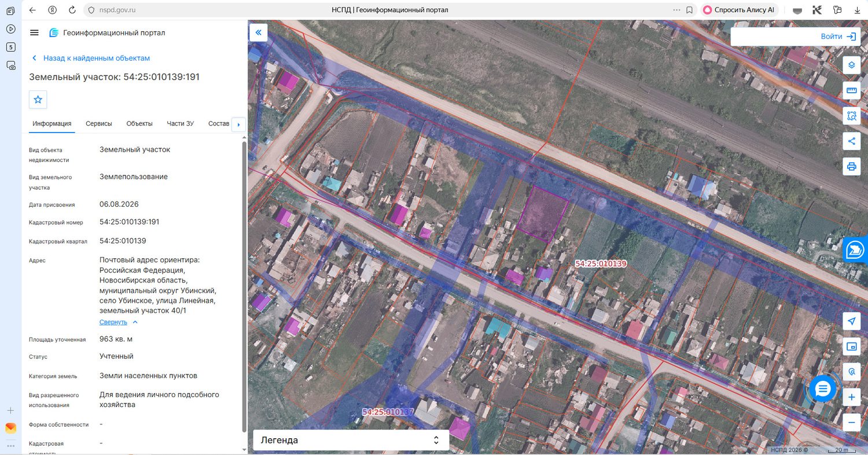This screenshot has height=455, width=868.
Task: Open the blue side feedback widget
Action: click(855, 249)
